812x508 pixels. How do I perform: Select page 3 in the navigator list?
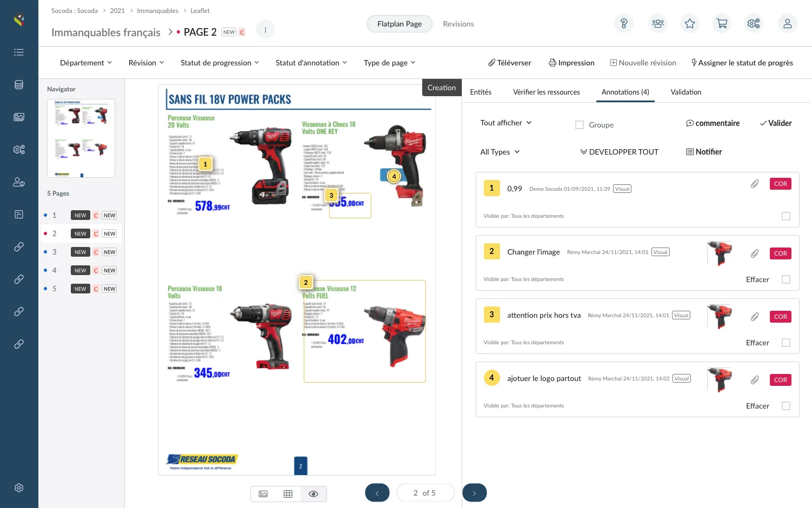pos(81,252)
